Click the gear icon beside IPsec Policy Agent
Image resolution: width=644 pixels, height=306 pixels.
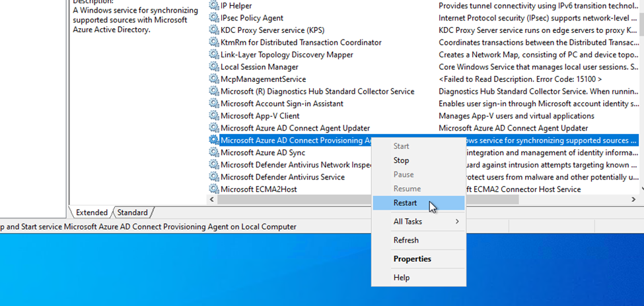pos(213,18)
